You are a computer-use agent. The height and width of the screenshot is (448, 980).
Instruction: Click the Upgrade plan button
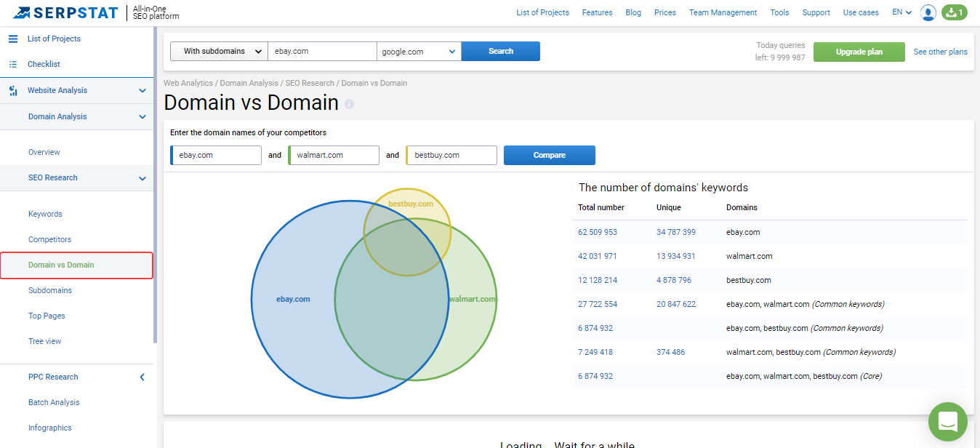point(859,52)
